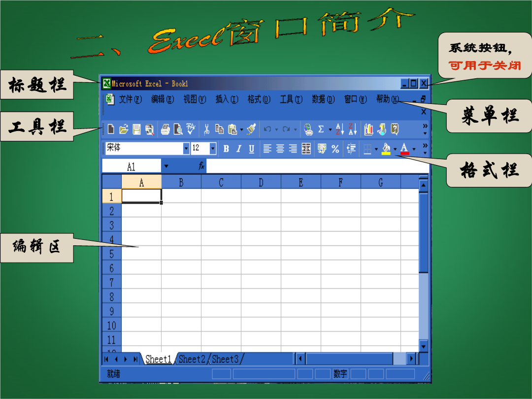This screenshot has height=399, width=532.
Task: Open the Paste options dropdown arrow
Action: coord(241,130)
